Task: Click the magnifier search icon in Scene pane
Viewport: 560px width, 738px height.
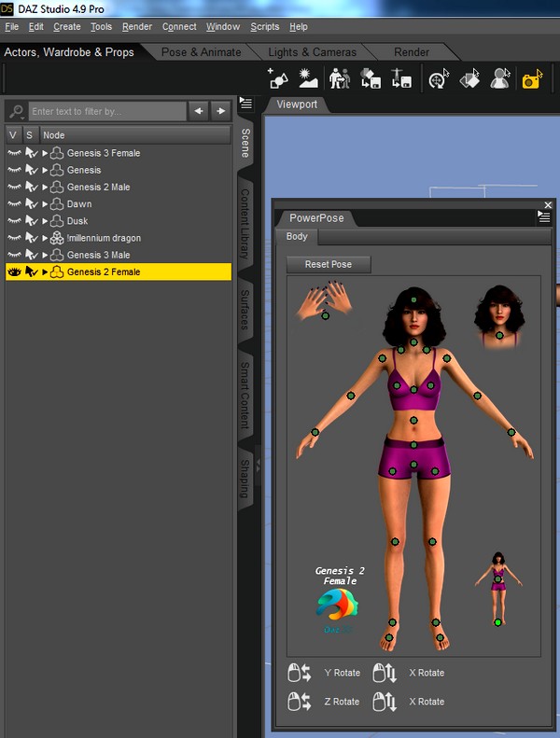Action: [x=17, y=112]
